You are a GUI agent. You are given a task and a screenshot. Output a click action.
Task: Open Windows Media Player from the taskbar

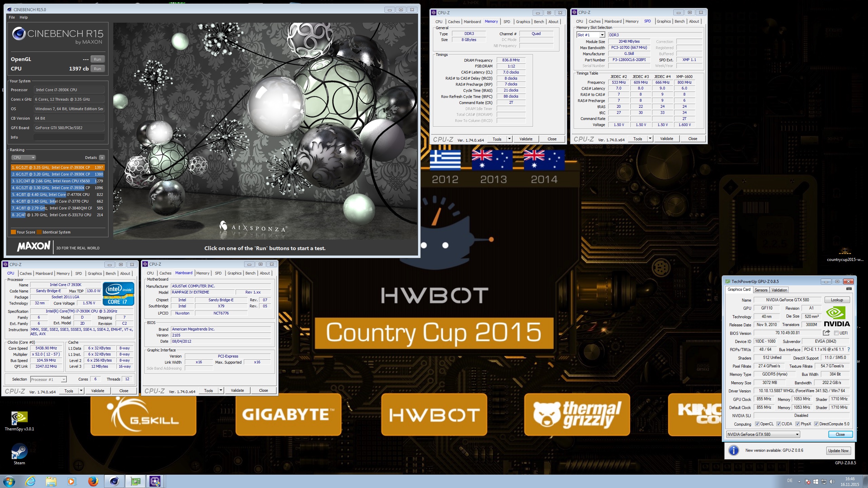(x=72, y=481)
